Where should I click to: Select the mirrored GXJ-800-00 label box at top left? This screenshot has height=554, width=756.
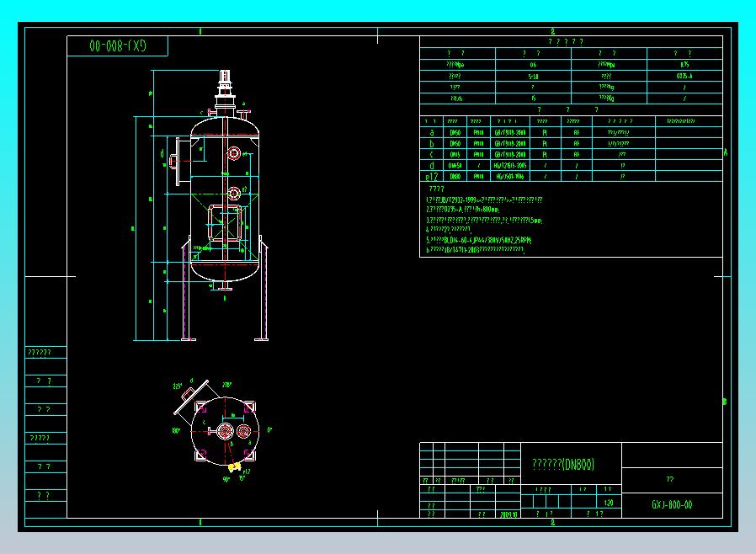click(x=118, y=45)
